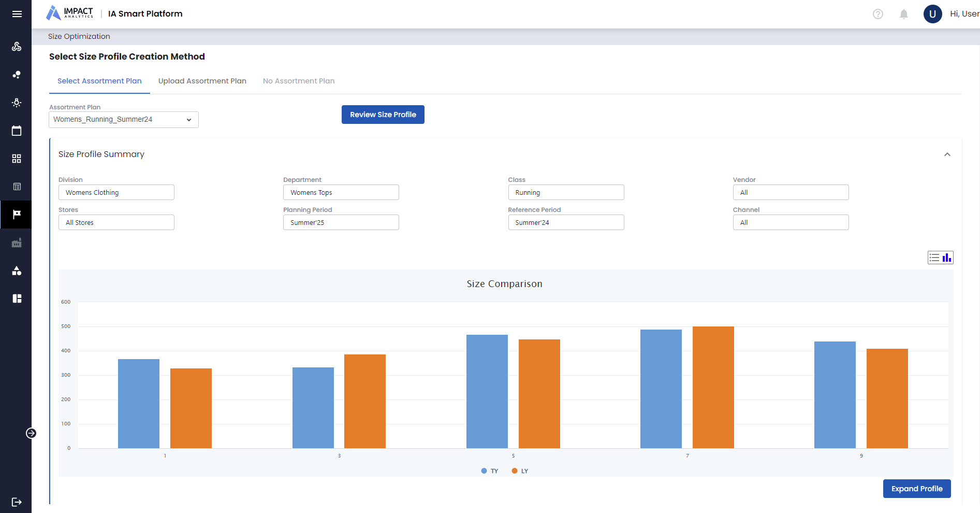Select the flag icon in sidebar
This screenshot has height=513, width=980.
[x=17, y=215]
